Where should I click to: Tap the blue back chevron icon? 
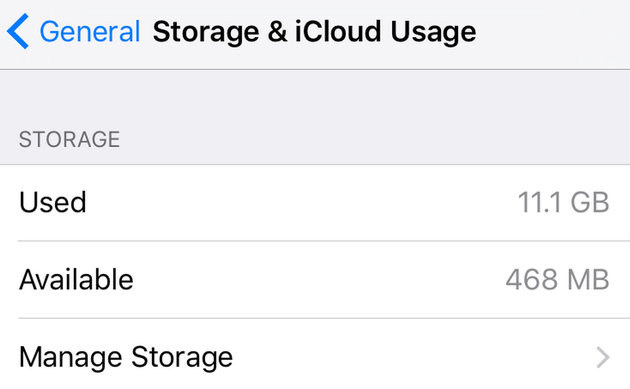click(18, 31)
